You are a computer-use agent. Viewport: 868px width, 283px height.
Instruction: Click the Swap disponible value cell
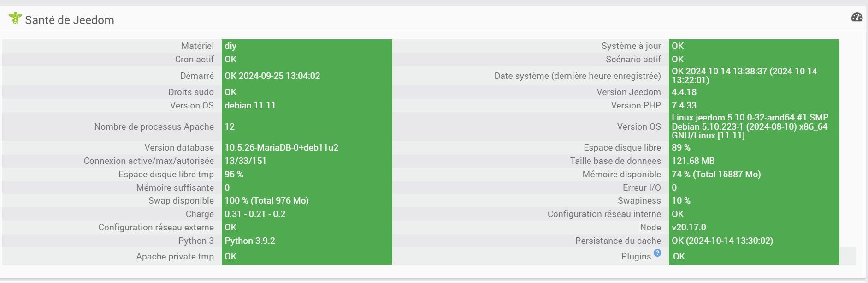[266, 200]
